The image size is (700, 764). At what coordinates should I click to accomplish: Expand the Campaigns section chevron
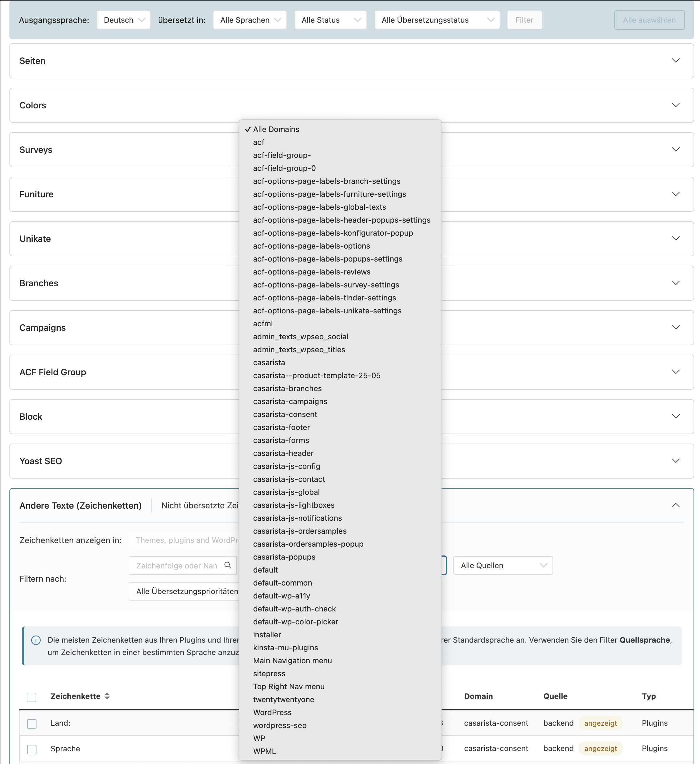click(x=675, y=328)
